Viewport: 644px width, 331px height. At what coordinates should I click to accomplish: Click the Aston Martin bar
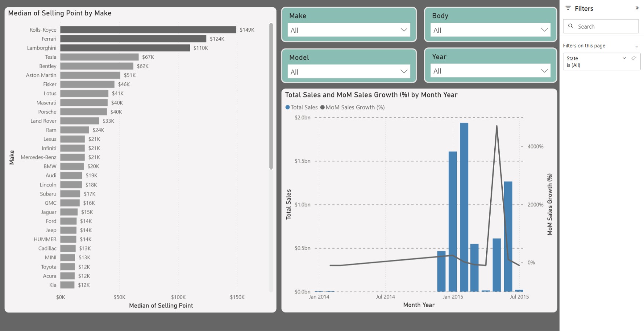90,75
